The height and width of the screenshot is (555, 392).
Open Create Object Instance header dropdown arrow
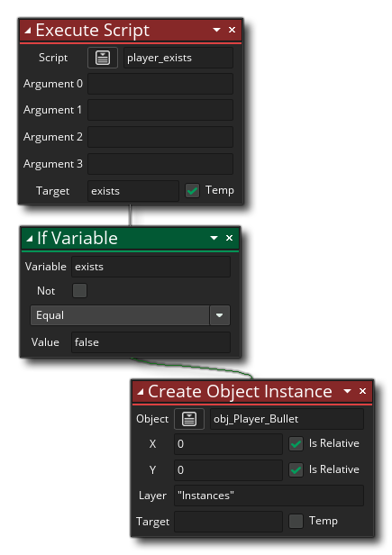(x=347, y=391)
